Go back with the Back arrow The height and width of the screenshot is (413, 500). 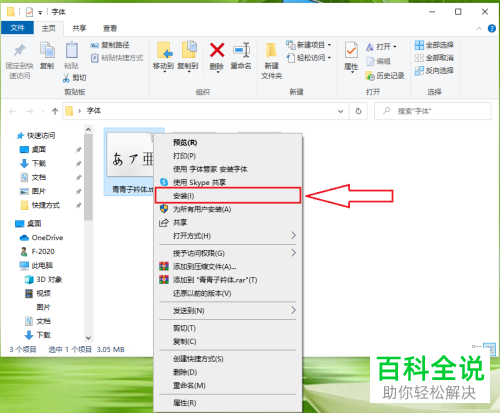pos(12,111)
